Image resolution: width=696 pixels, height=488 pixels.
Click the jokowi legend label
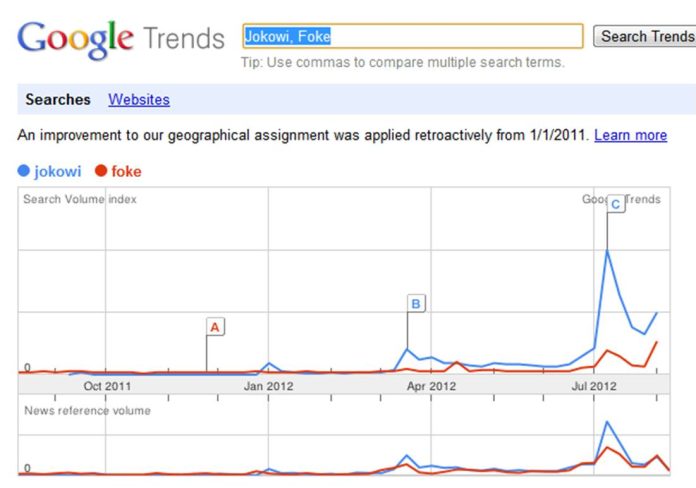(58, 171)
